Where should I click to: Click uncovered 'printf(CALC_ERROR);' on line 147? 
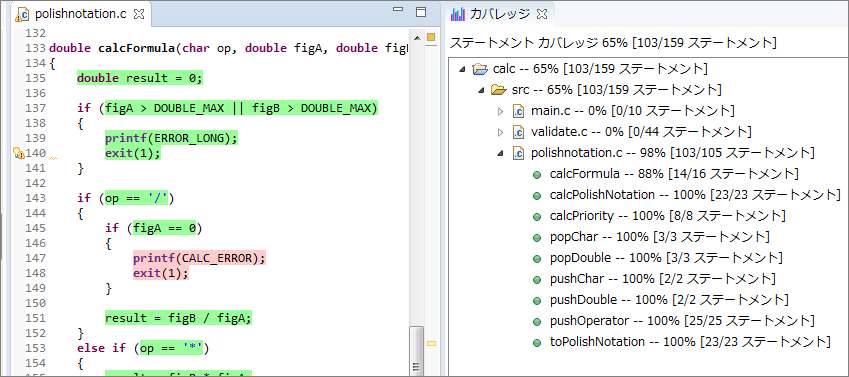pyautogui.click(x=200, y=258)
